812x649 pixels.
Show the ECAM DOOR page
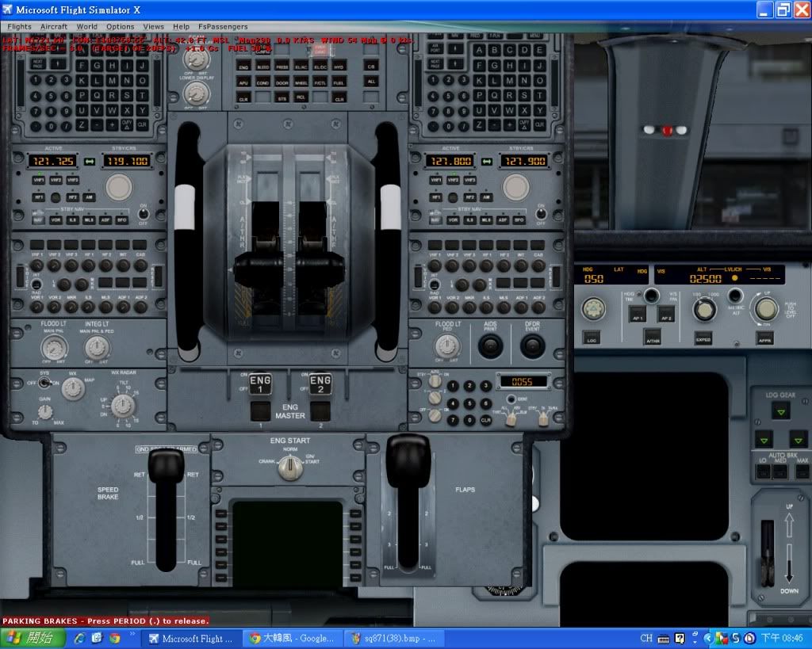tap(282, 82)
